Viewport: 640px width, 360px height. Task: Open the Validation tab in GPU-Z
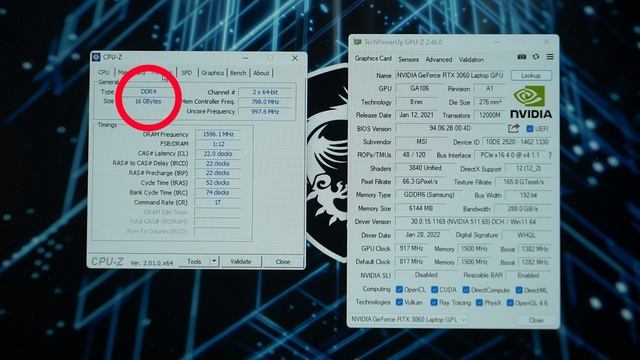[x=471, y=60]
